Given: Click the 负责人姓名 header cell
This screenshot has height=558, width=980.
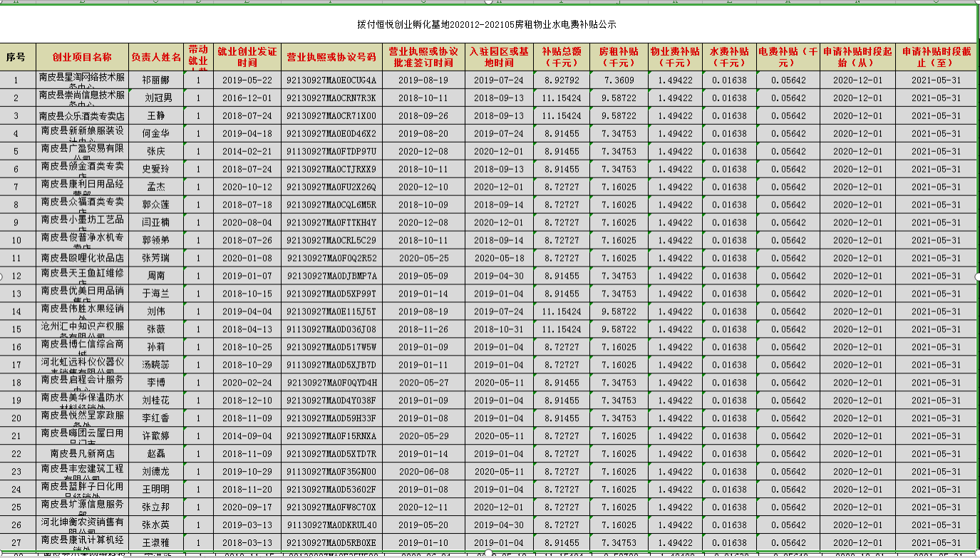Looking at the screenshot, I should click(156, 56).
